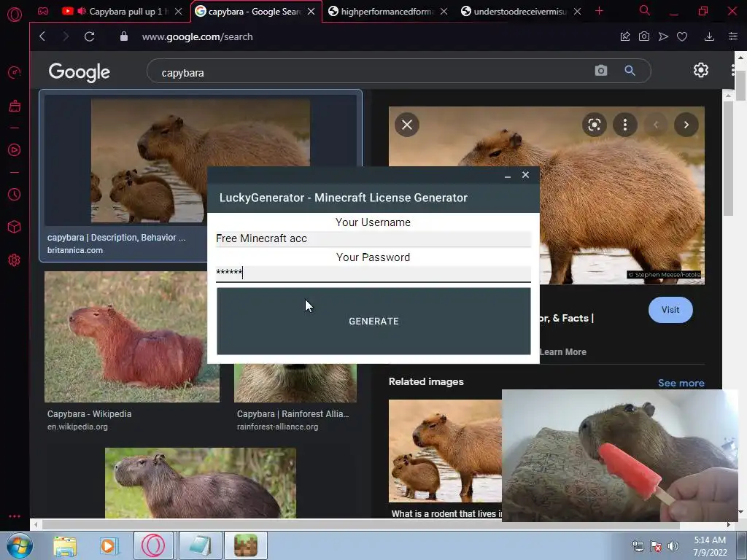Screen dimensions: 747x560
Task: Show next image in preview
Action: pyautogui.click(x=686, y=125)
